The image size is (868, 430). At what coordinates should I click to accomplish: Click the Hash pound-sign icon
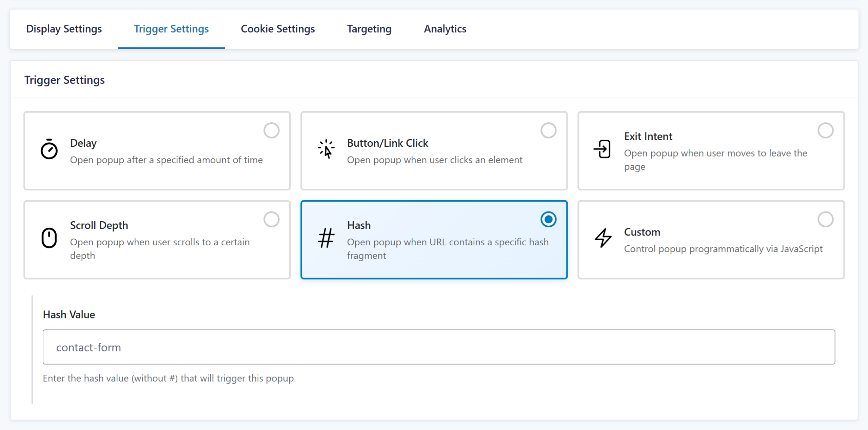coord(326,238)
